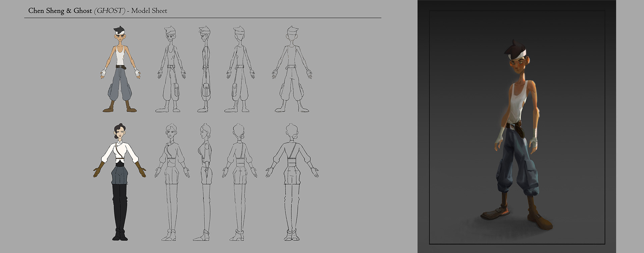Screen dimensions: 644x253
Task: Select Chen Sheng's front line-art sketch
Action: [171, 69]
